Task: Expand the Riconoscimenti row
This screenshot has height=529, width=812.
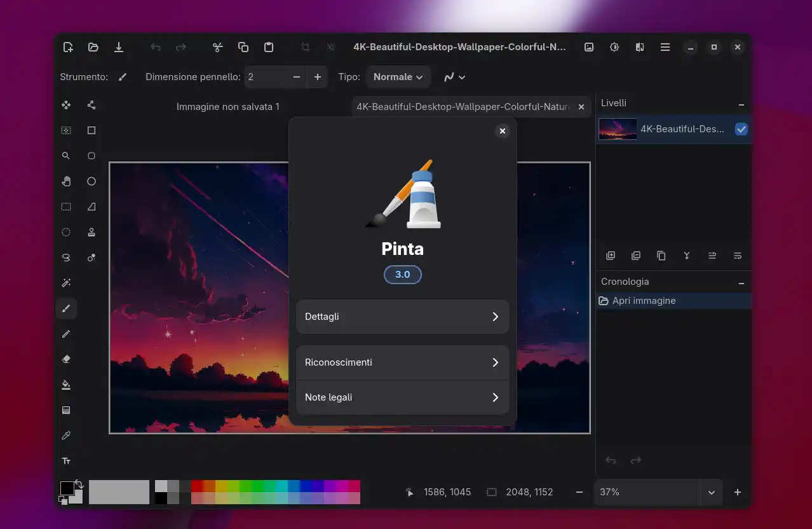Action: point(403,362)
